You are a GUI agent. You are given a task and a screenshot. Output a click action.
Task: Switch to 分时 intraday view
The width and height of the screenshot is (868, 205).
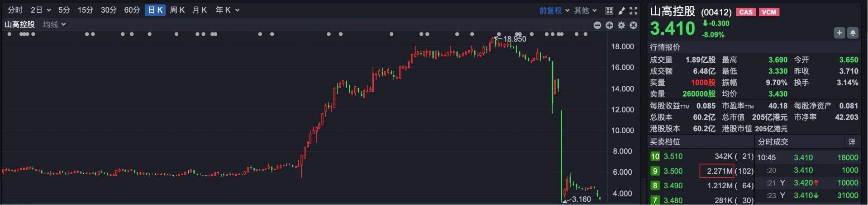(x=15, y=10)
